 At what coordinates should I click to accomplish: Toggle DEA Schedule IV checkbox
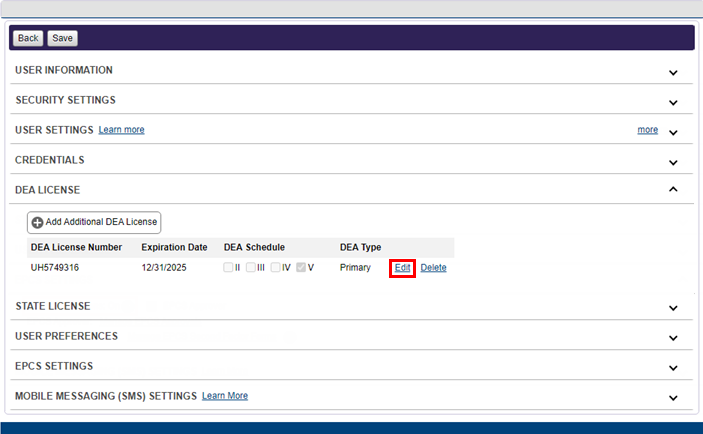click(276, 268)
